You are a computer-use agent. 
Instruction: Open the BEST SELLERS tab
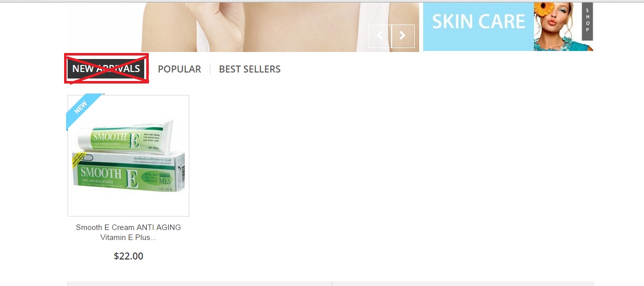pos(250,69)
